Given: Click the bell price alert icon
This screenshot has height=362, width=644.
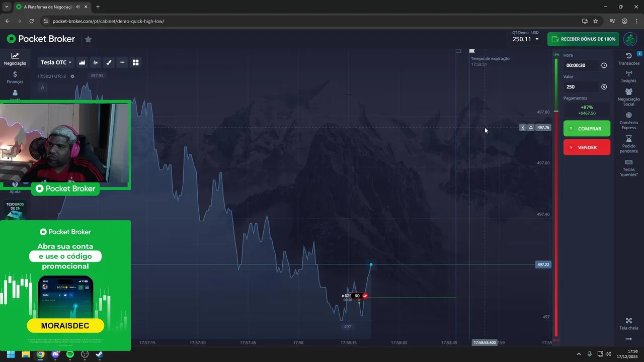Looking at the screenshot, I should 531,128.
